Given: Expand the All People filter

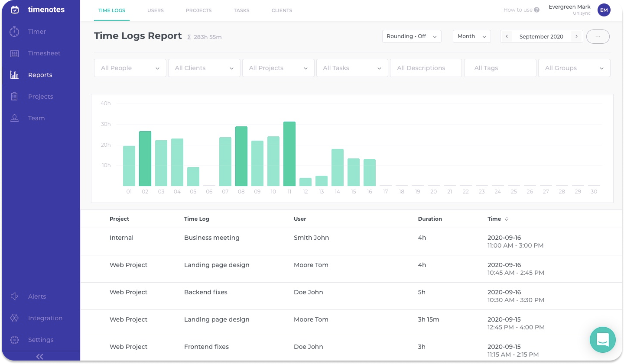Looking at the screenshot, I should [130, 68].
